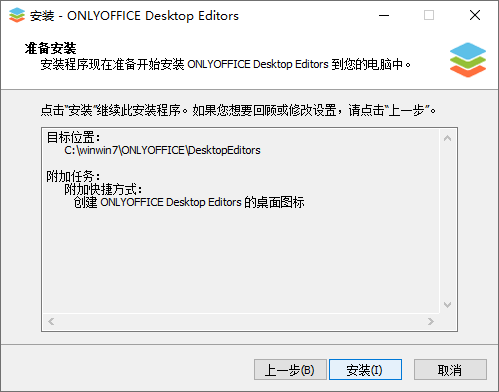
Task: Click ONLYOFFICE title bar app icon
Action: coord(17,15)
